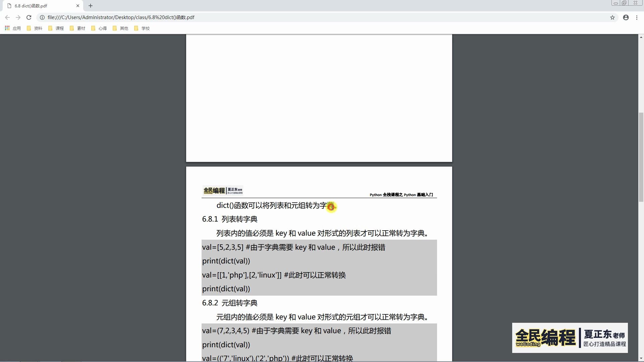Screen dimensions: 644x362
Task: Restore down the browser window
Action: [624, 3]
